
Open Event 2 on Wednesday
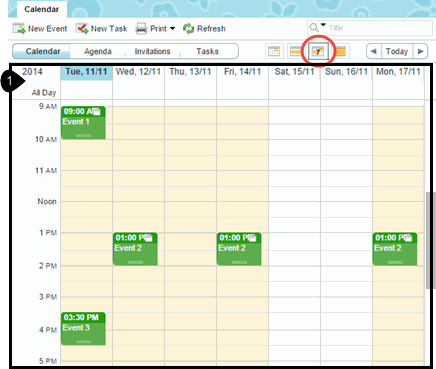coord(135,249)
